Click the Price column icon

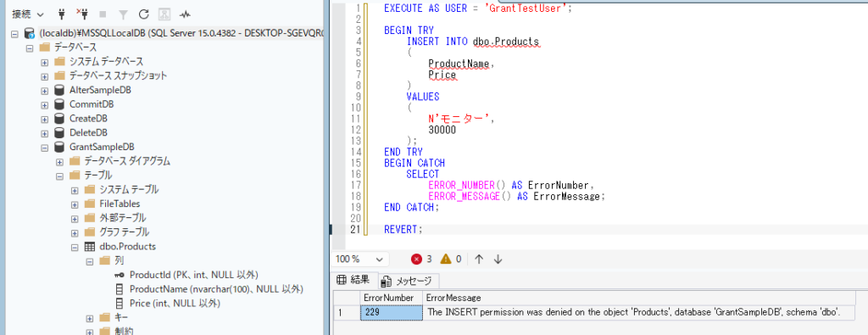point(119,304)
